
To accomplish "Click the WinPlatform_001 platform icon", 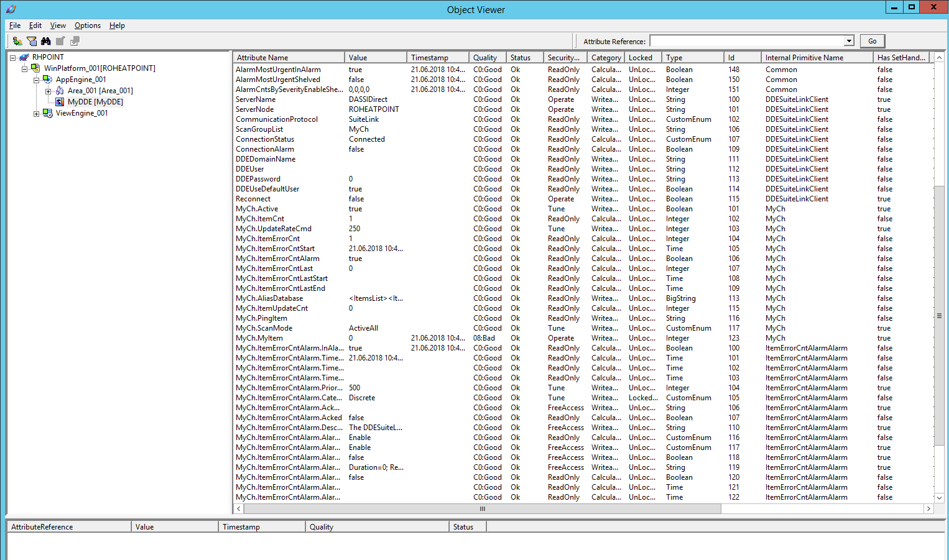I will (36, 68).
